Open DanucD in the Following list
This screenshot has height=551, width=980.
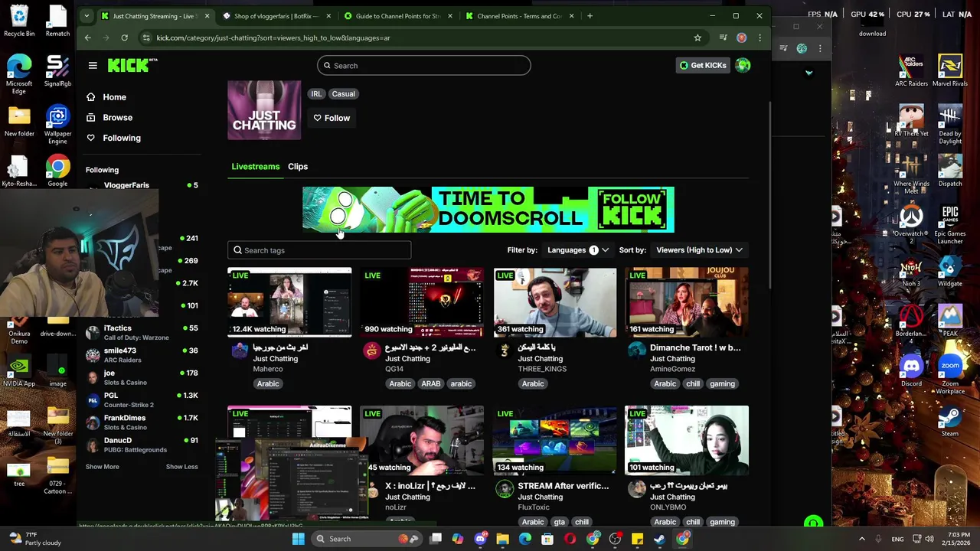142,445
